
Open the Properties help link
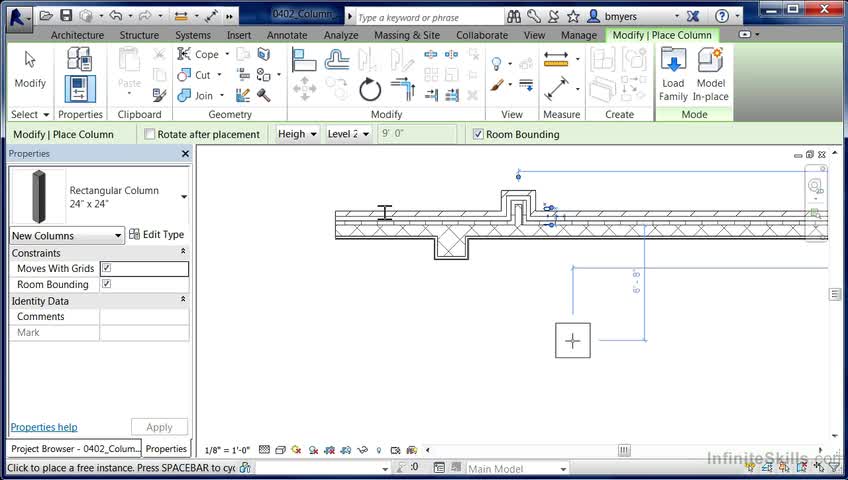click(44, 427)
